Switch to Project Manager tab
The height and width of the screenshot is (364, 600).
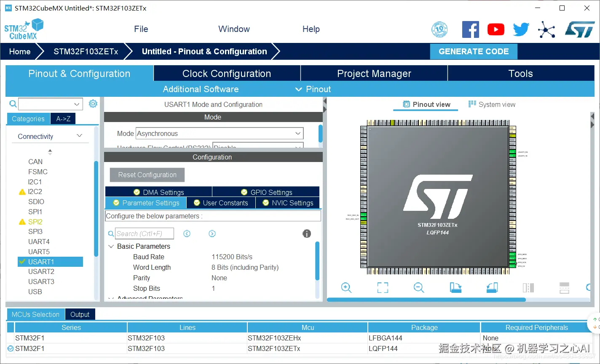click(x=374, y=73)
